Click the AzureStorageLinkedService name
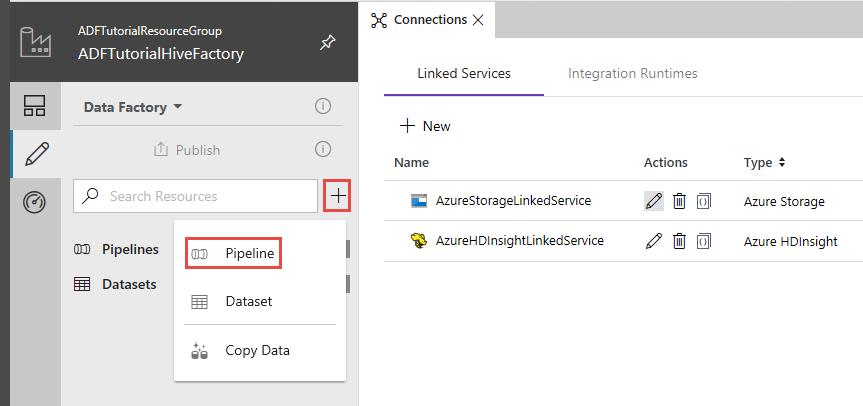The image size is (863, 406). click(513, 201)
